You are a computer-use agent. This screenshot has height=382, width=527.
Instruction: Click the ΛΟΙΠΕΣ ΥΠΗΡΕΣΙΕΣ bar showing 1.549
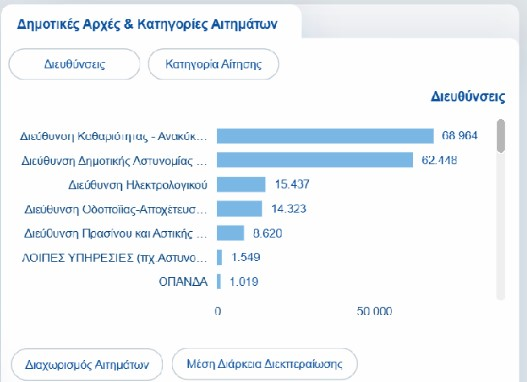(219, 257)
